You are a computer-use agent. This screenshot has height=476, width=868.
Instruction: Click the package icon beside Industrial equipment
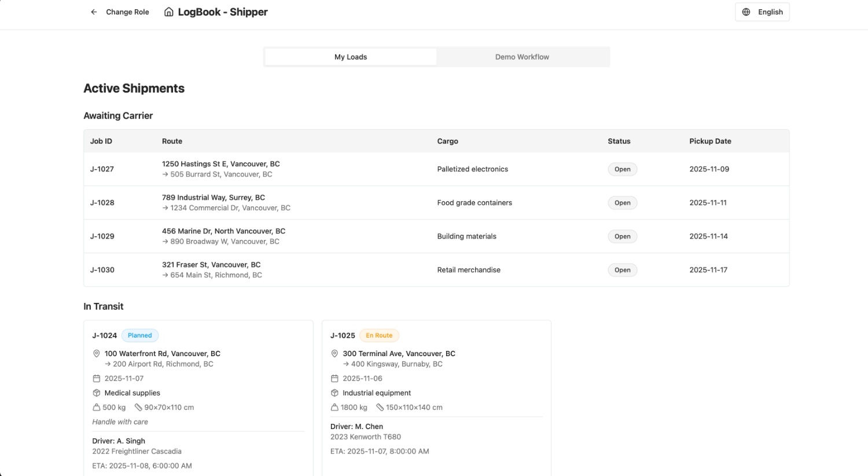pyautogui.click(x=334, y=393)
